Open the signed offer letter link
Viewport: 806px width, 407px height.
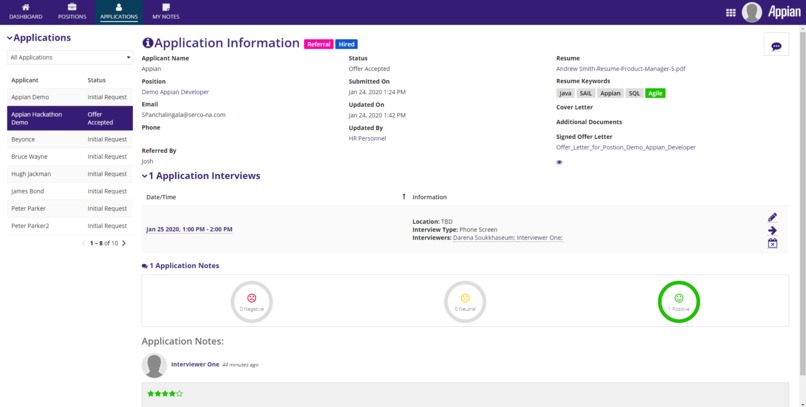coord(626,147)
